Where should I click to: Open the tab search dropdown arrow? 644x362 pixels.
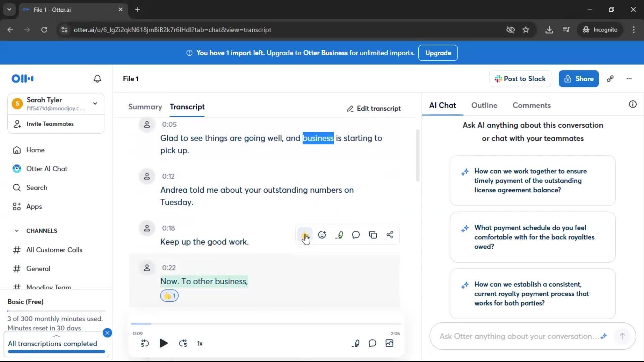pos(9,9)
